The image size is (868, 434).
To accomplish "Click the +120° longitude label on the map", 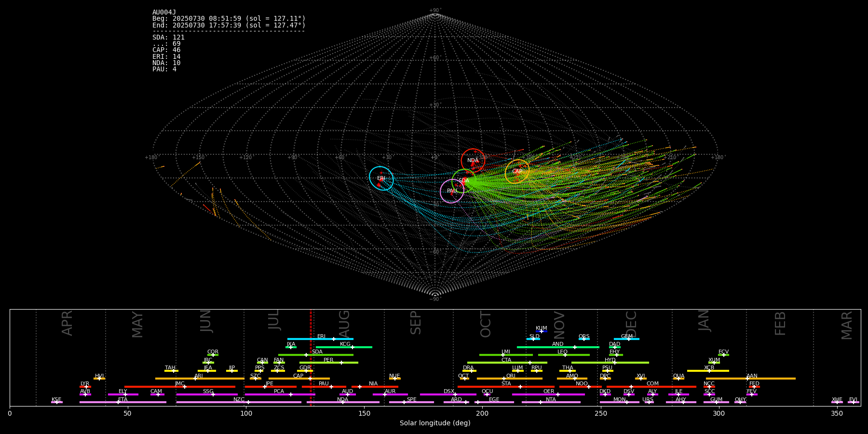I will tap(246, 158).
